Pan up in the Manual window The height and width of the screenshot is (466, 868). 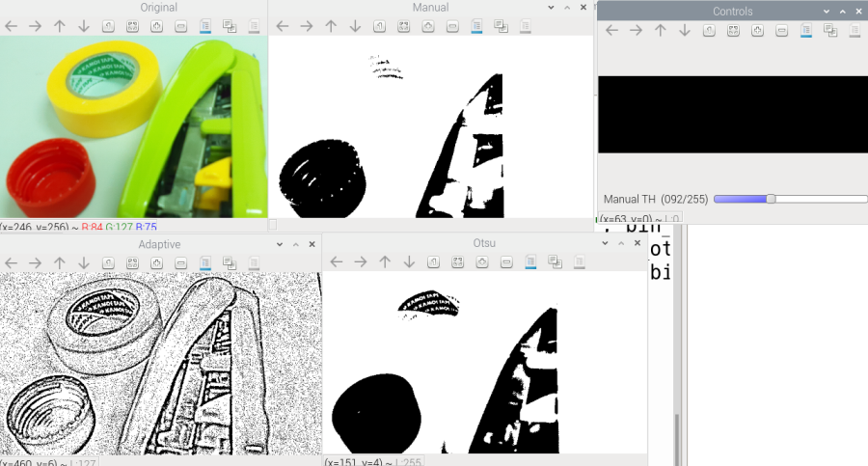(330, 28)
